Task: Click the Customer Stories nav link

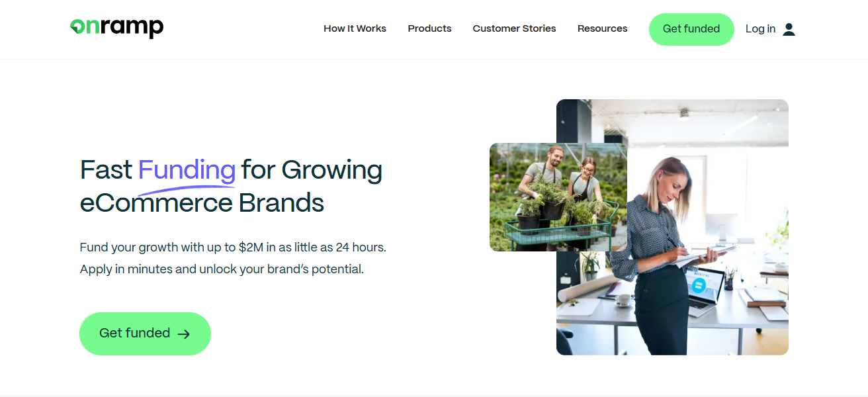Action: click(x=514, y=28)
